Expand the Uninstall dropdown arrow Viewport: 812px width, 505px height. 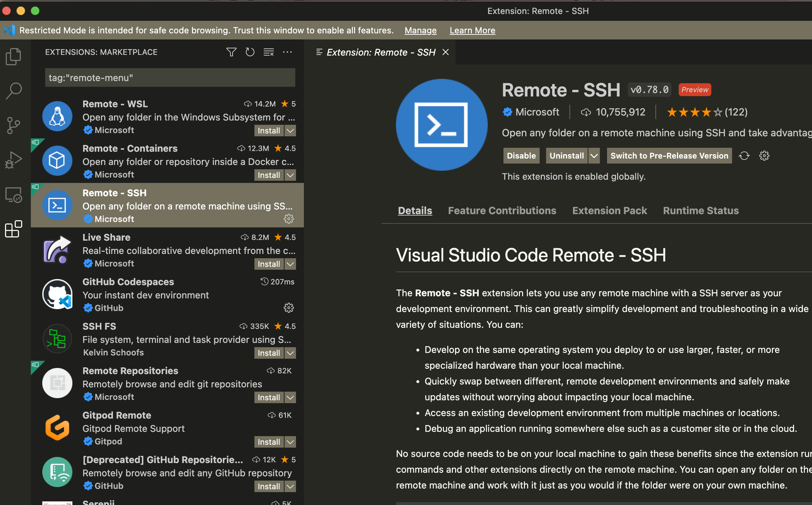(x=594, y=156)
